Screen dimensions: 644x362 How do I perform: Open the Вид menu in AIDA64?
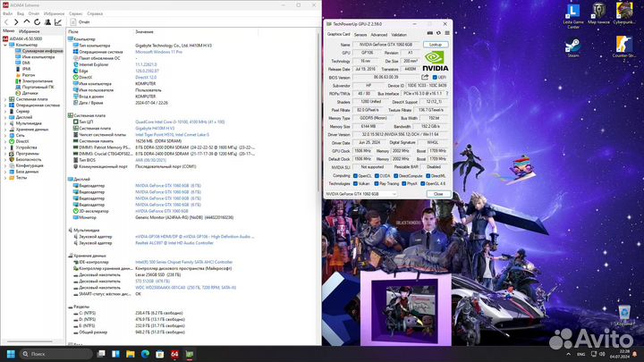tap(21, 13)
